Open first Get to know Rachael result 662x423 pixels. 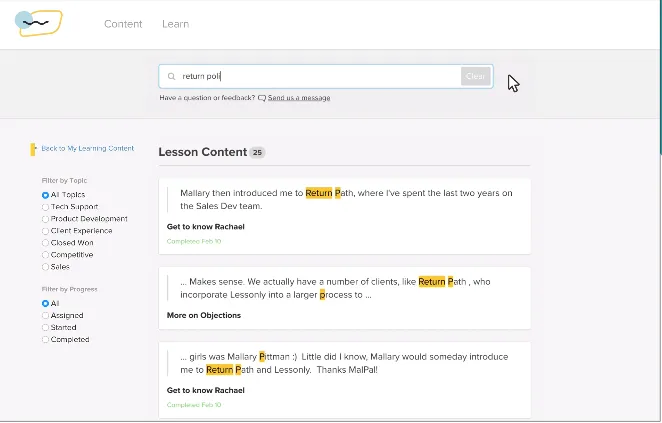[206, 227]
